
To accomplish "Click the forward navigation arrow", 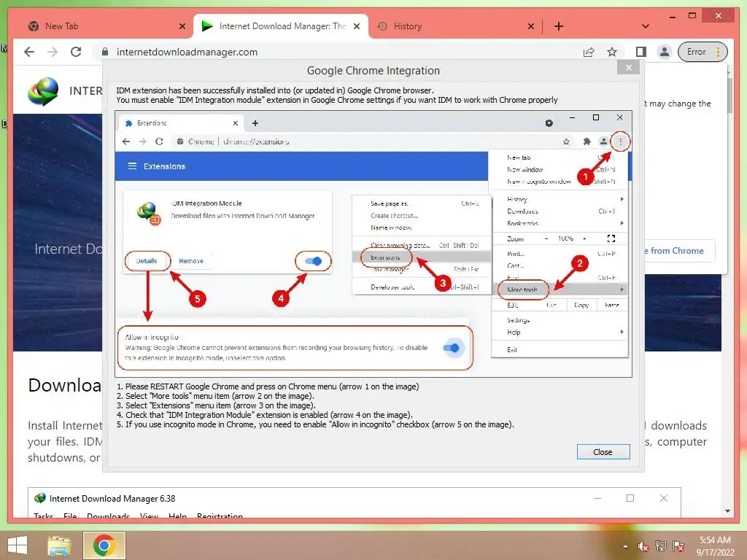I will click(53, 52).
